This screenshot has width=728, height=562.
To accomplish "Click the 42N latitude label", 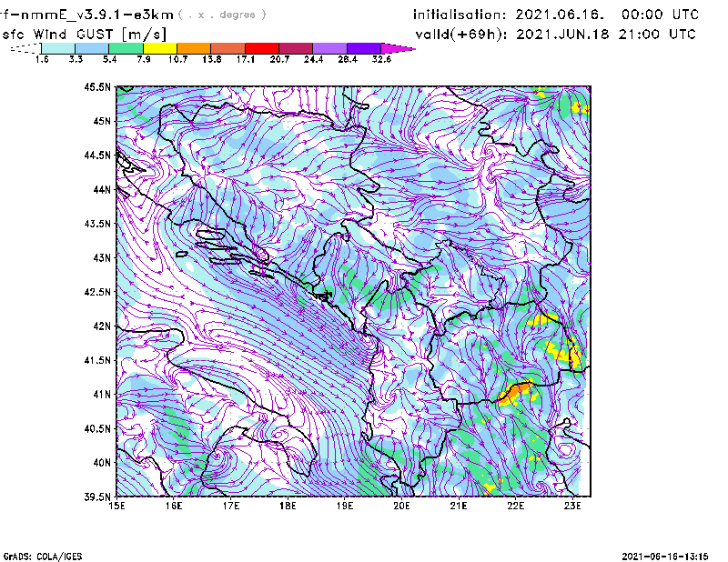I will pyautogui.click(x=102, y=326).
